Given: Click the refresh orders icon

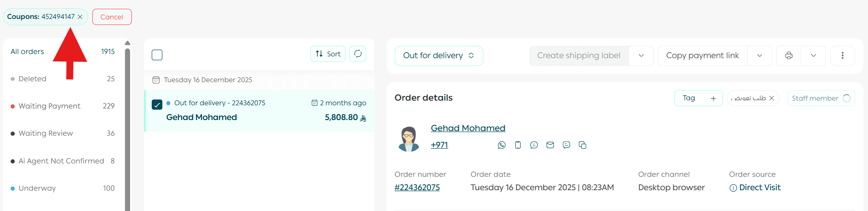Looking at the screenshot, I should [x=358, y=54].
